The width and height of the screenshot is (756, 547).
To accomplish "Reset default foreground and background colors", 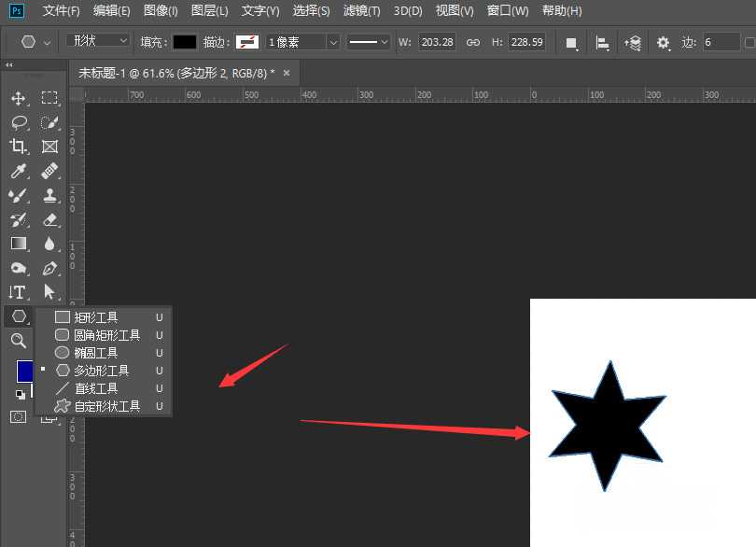I will pos(21,394).
